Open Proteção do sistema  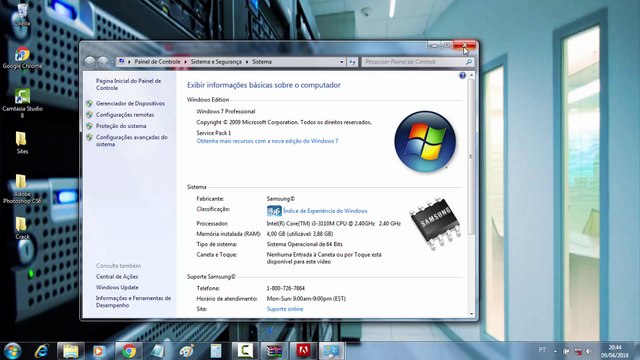click(121, 126)
